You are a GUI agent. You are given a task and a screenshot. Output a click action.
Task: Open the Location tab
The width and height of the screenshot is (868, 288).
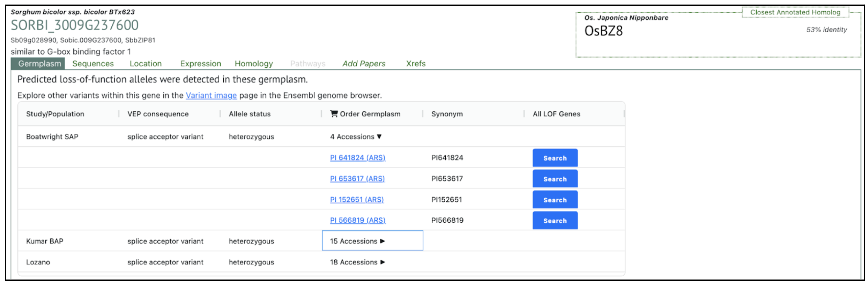(x=145, y=64)
